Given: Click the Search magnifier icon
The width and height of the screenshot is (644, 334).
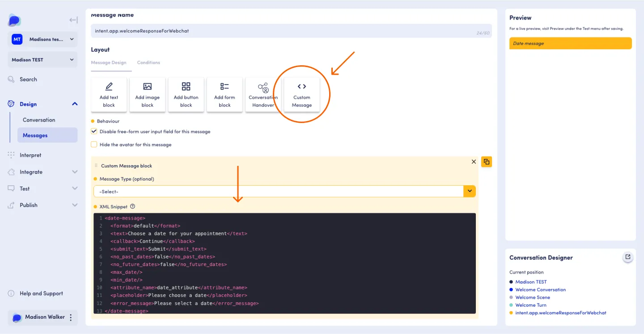Looking at the screenshot, I should pos(11,80).
